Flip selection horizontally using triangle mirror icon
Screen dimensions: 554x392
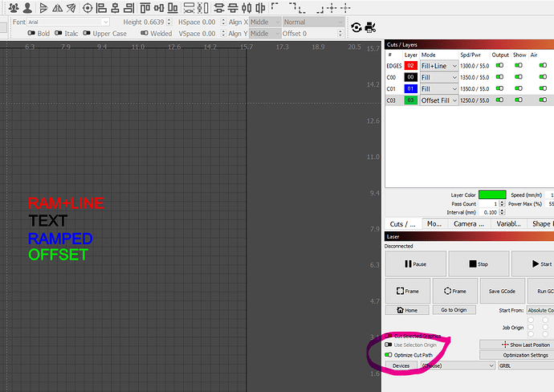click(57, 8)
